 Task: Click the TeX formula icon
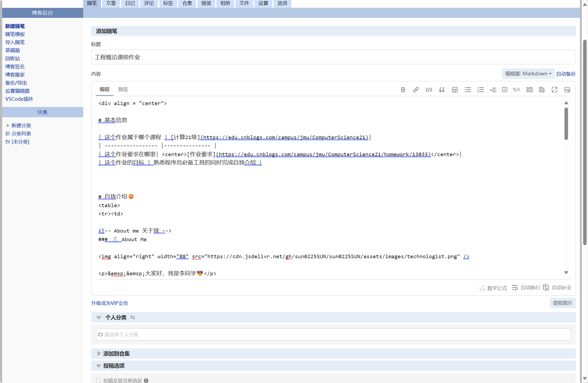coord(516,90)
